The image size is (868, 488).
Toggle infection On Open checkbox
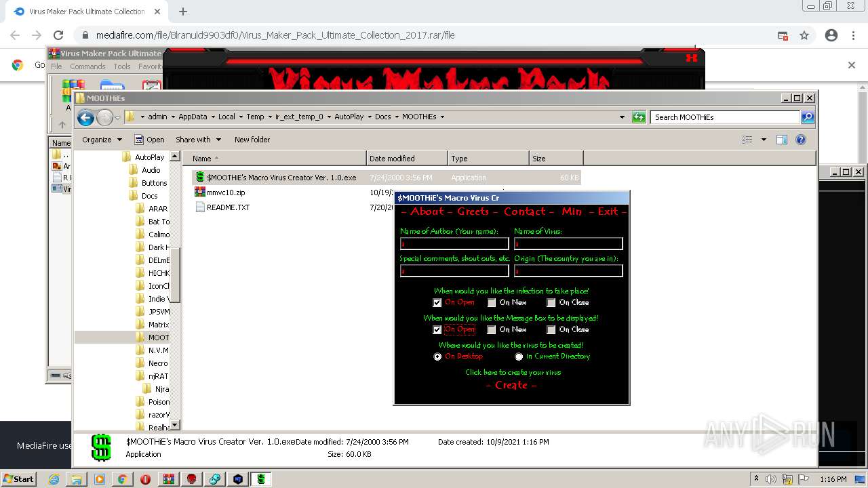tap(437, 302)
